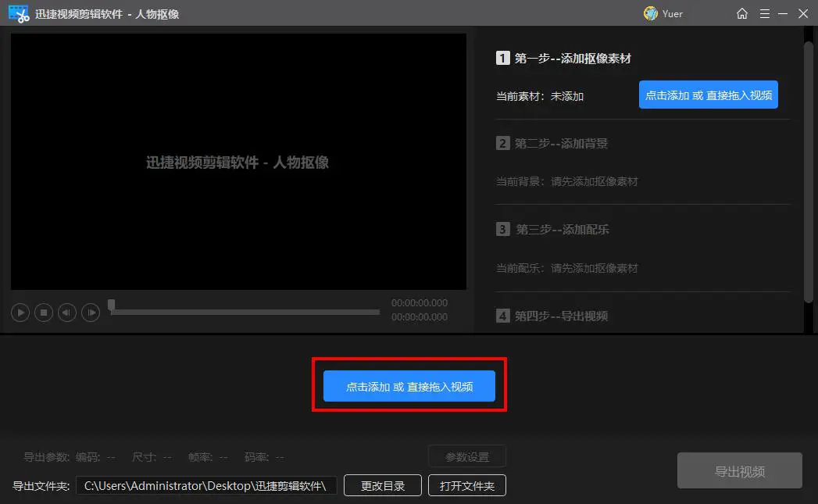Click the stop playback button
The image size is (818, 504).
43,313
